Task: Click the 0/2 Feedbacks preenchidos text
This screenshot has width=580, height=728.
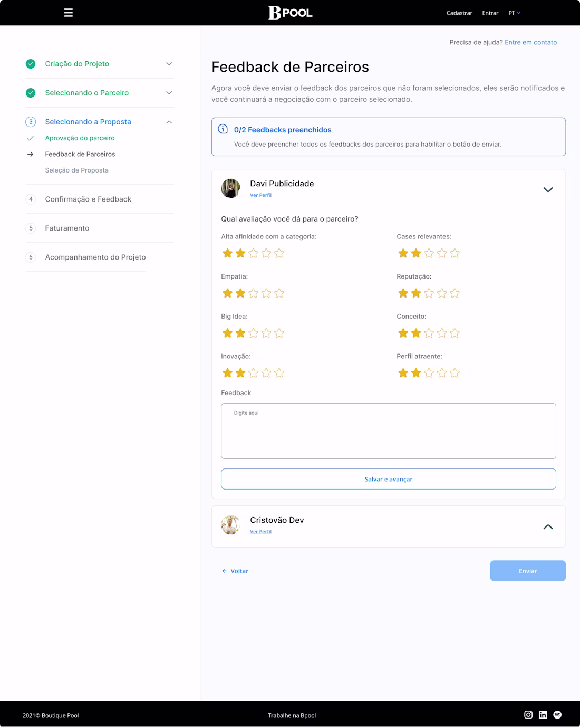Action: [283, 130]
